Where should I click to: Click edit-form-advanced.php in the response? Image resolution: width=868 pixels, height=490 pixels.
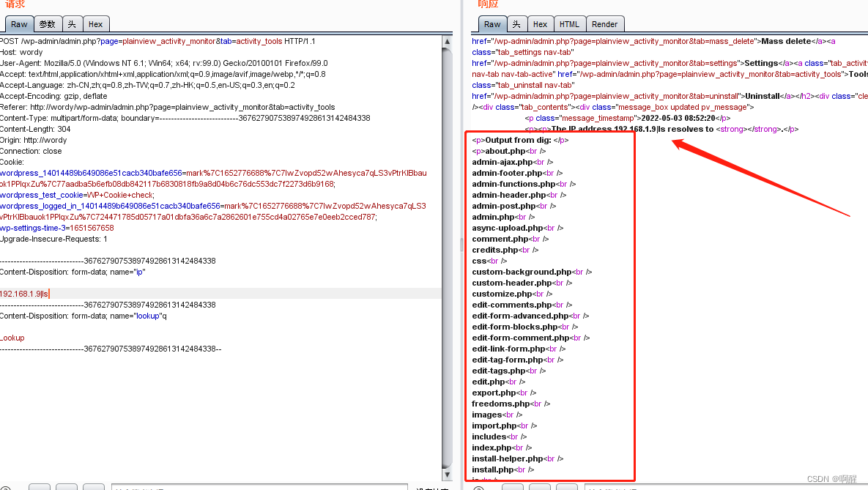[x=520, y=316]
